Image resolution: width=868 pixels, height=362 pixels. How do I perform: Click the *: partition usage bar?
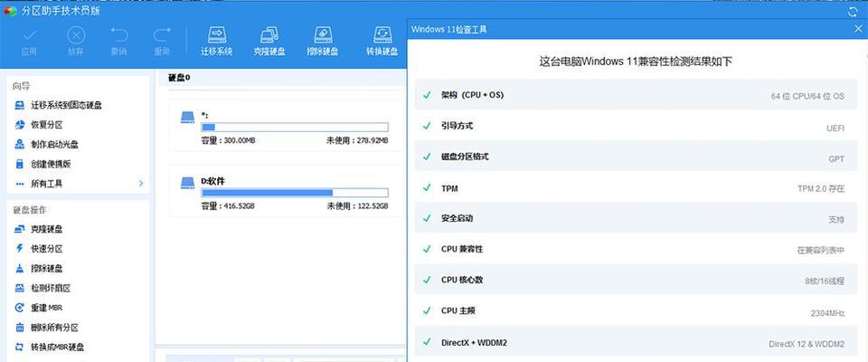[x=295, y=127]
